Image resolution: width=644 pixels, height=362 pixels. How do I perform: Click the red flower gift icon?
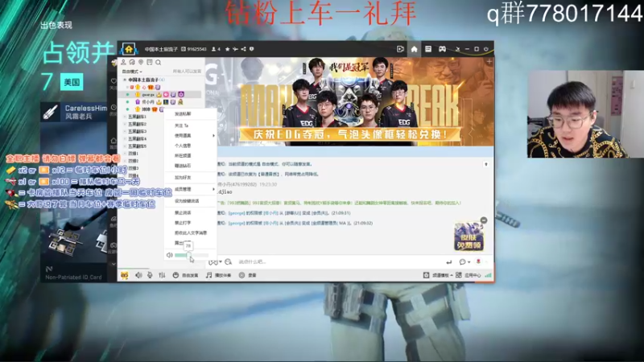coord(478,261)
